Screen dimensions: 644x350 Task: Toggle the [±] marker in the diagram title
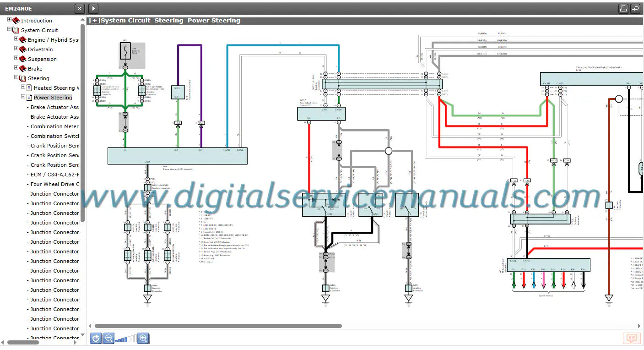[94, 21]
